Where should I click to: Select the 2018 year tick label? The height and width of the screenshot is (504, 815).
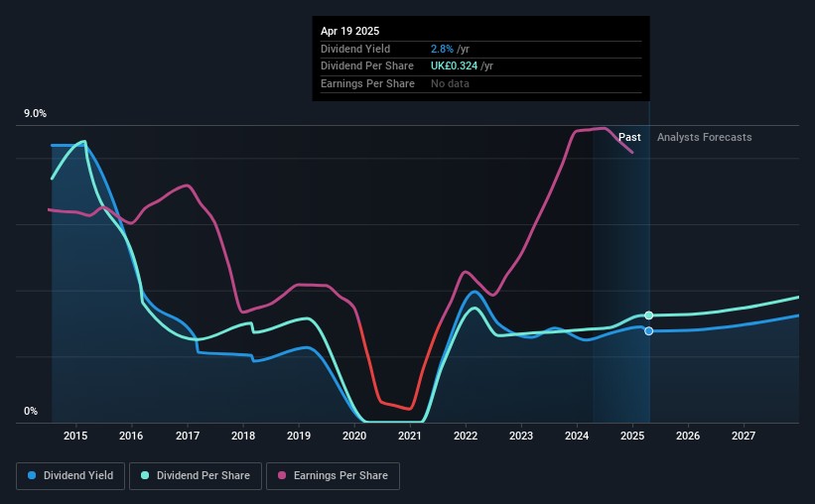click(x=243, y=436)
